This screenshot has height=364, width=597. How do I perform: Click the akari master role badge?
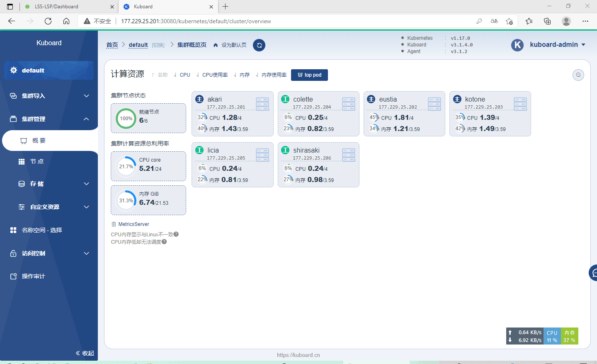199,99
